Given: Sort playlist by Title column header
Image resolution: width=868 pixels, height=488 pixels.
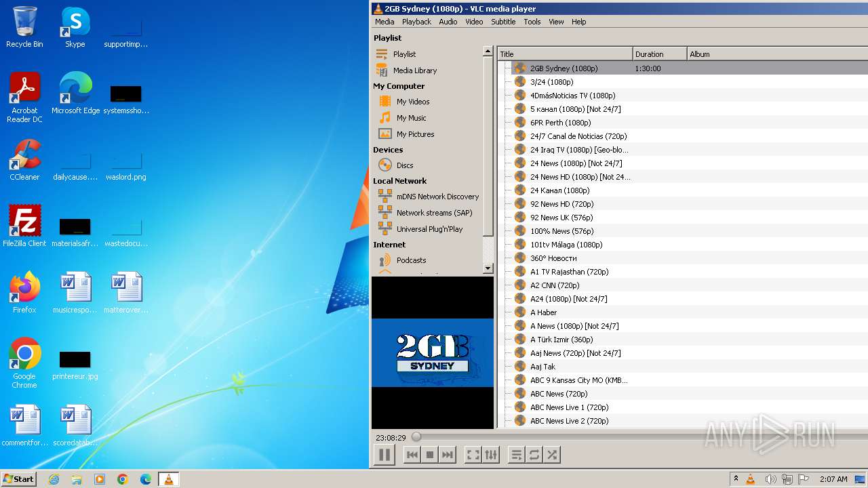Looking at the screenshot, I should 565,54.
